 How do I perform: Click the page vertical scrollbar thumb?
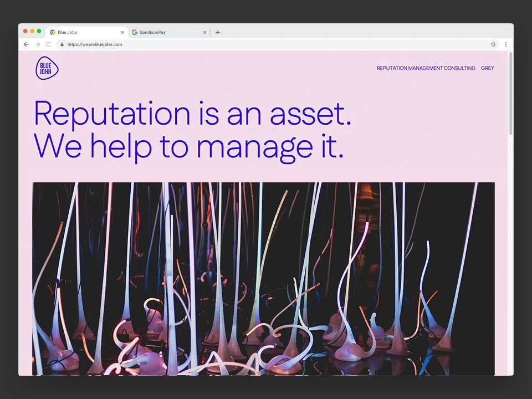click(x=510, y=93)
